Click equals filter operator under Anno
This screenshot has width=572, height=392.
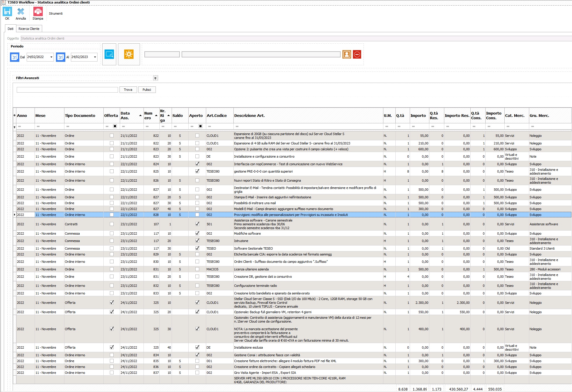(x=20, y=126)
